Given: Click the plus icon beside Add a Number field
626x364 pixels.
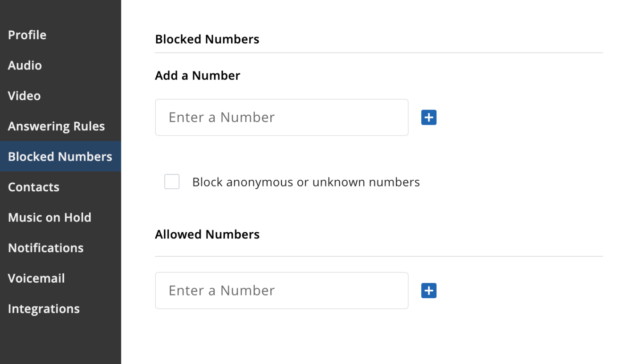Looking at the screenshot, I should [x=429, y=117].
